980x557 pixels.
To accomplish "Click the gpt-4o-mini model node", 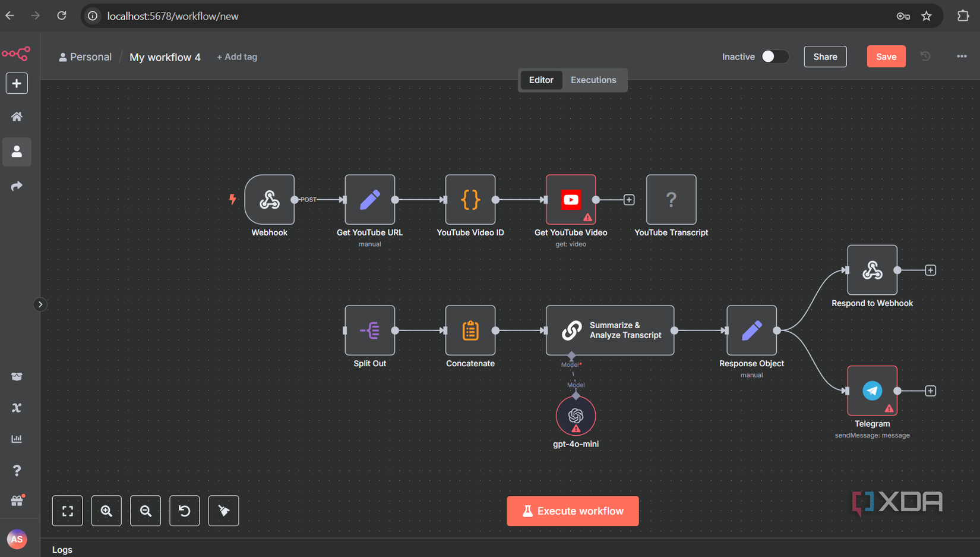I will [x=576, y=415].
